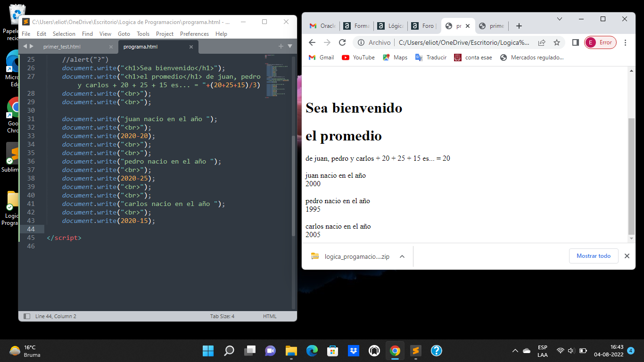The width and height of the screenshot is (644, 362).
Task: Open the Sublime tab list dropdown
Action: click(x=290, y=46)
